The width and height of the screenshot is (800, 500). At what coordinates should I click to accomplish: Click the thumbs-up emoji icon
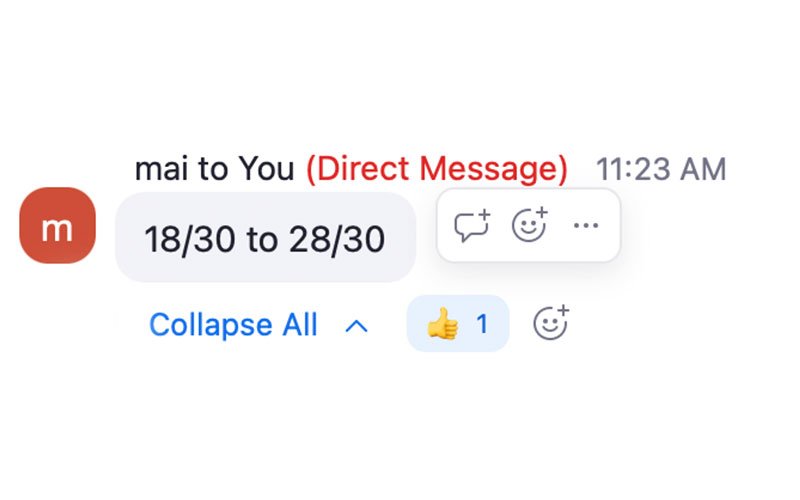pos(441,324)
